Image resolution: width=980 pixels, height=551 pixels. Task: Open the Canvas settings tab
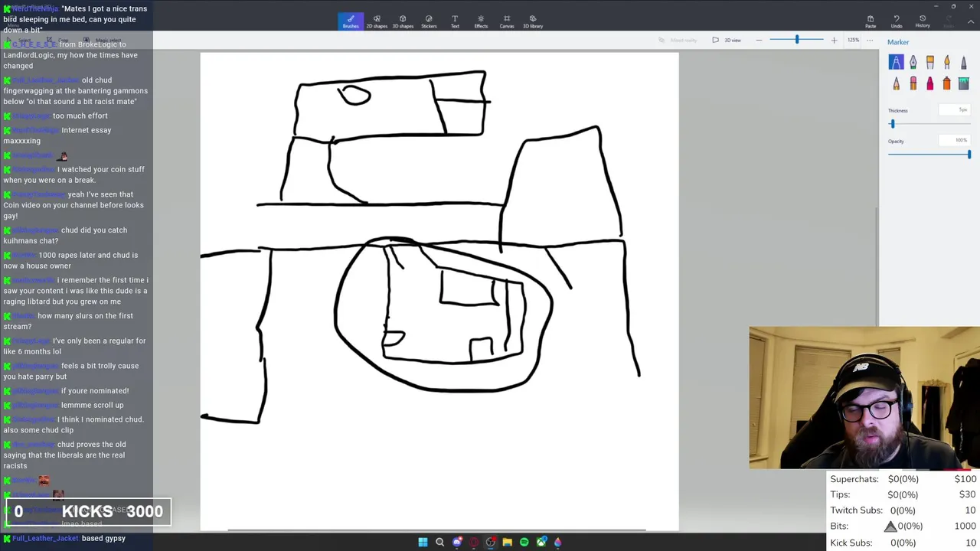click(507, 21)
